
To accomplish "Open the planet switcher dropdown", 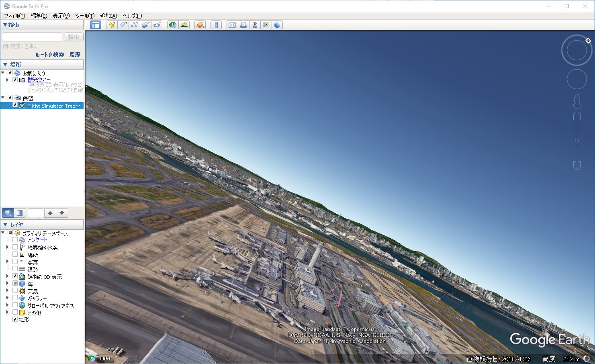I will 200,25.
